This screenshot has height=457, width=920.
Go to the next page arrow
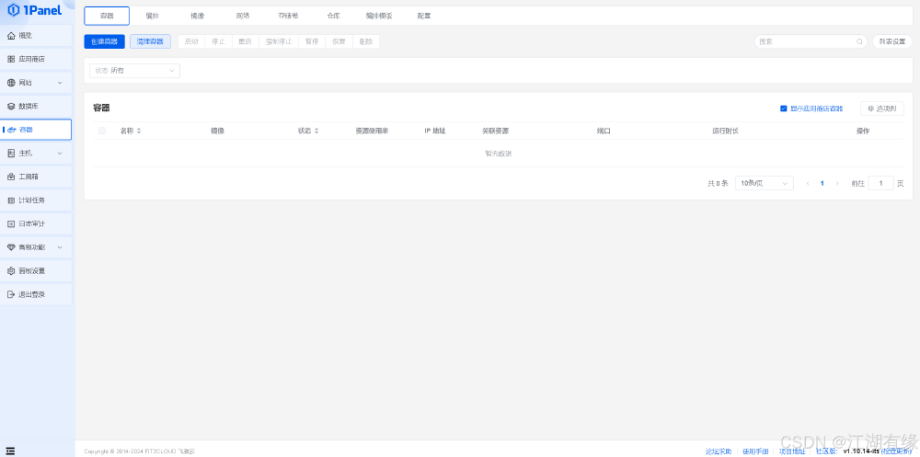[x=837, y=183]
